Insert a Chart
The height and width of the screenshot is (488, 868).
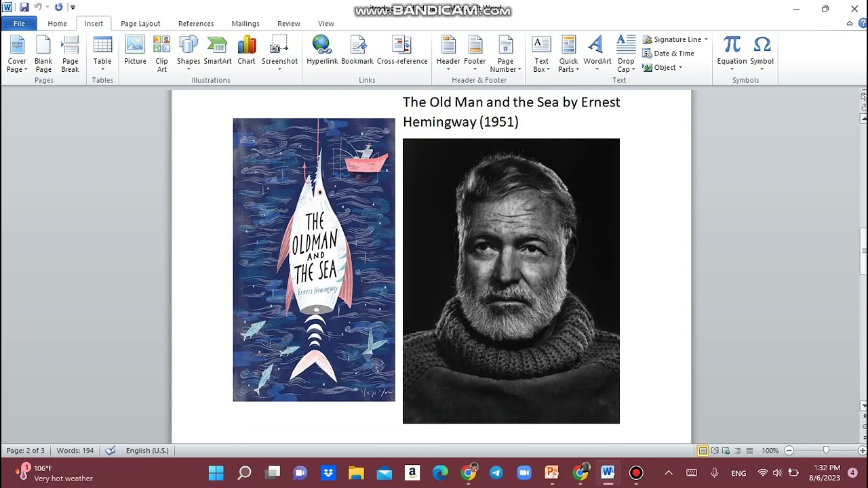tap(246, 51)
